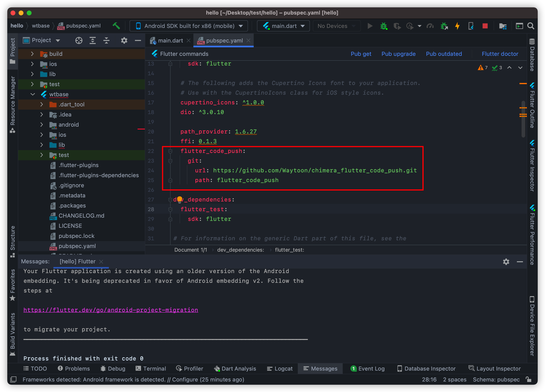
Task: Click the Pub get link
Action: coord(361,54)
